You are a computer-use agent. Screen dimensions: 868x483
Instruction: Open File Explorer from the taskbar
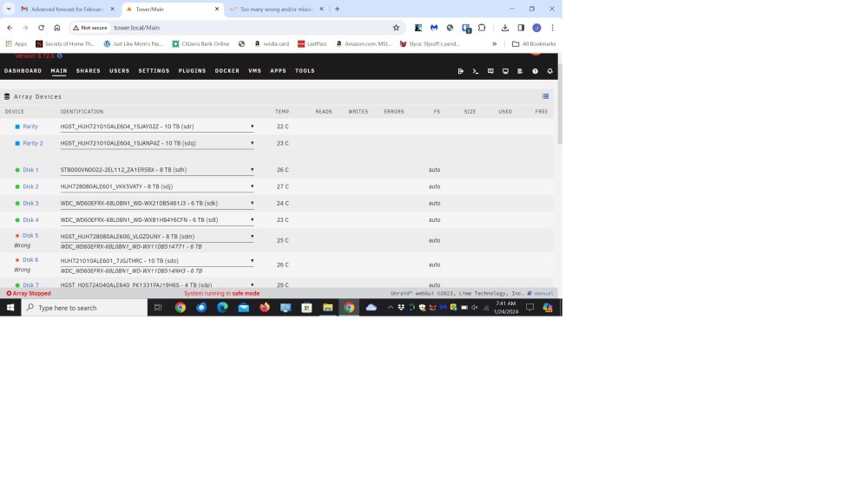pos(328,308)
